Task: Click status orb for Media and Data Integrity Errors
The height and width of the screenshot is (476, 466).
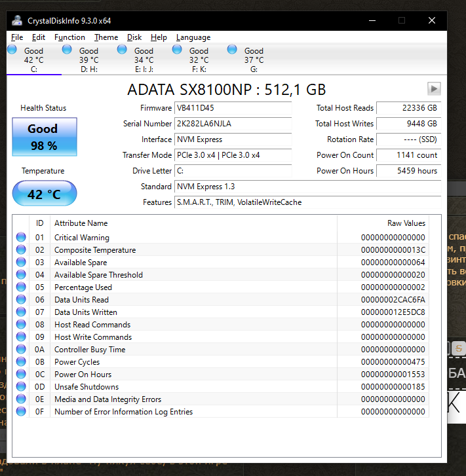Action: tap(21, 399)
